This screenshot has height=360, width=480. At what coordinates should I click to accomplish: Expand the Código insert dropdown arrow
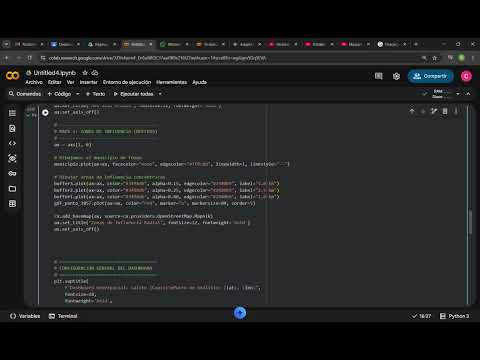[x=78, y=94]
